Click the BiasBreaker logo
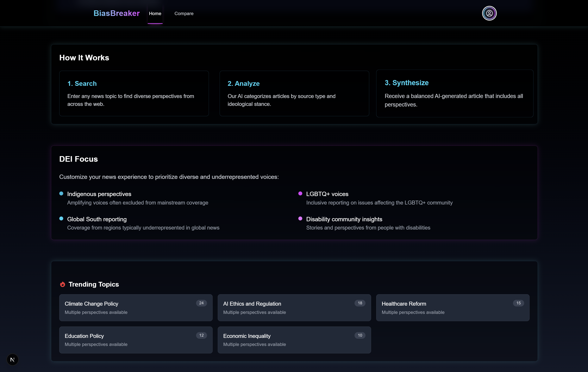The height and width of the screenshot is (372, 588). (117, 13)
